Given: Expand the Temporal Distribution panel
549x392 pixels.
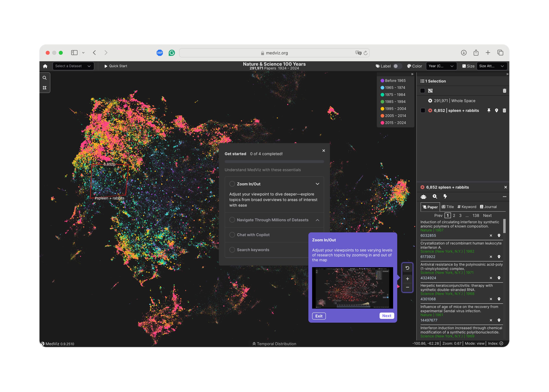Looking at the screenshot, I should [x=274, y=344].
